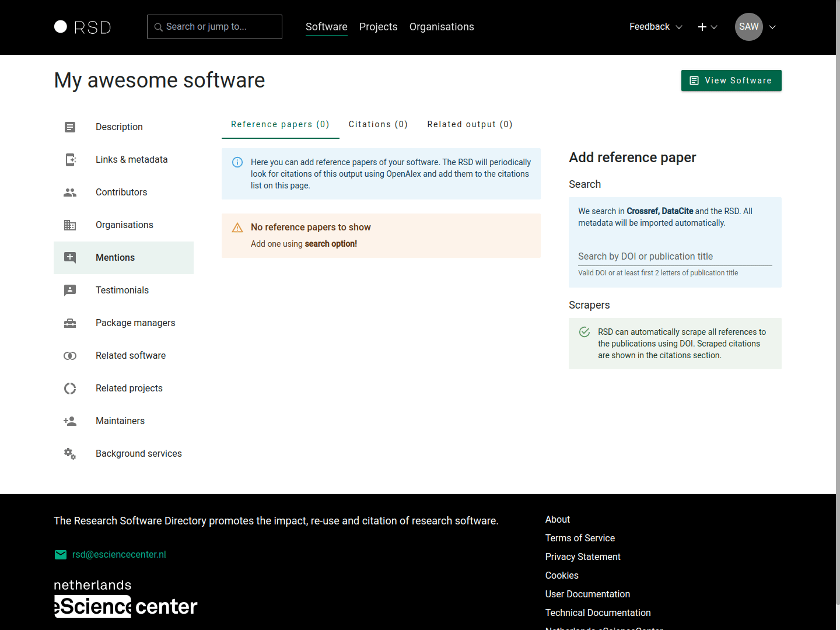Open the Maintainers add-person icon
This screenshot has width=840, height=630.
click(x=70, y=421)
